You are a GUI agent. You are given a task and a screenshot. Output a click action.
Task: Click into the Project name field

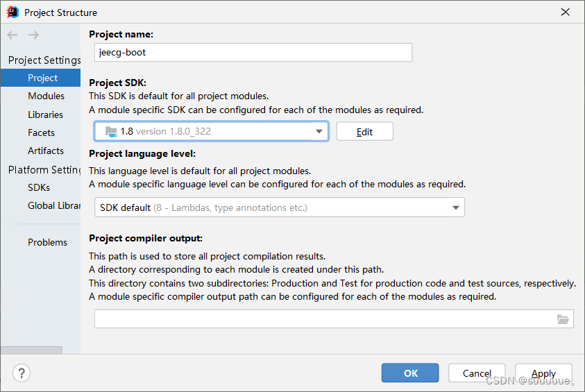click(x=253, y=53)
